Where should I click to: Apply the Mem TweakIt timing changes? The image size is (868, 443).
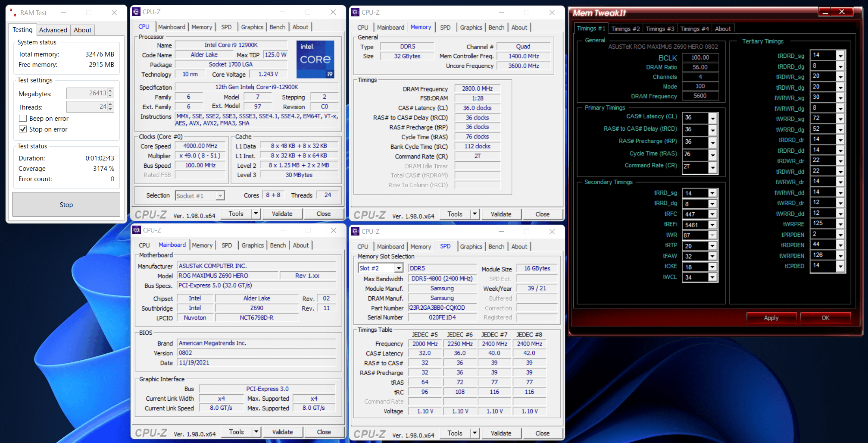771,318
